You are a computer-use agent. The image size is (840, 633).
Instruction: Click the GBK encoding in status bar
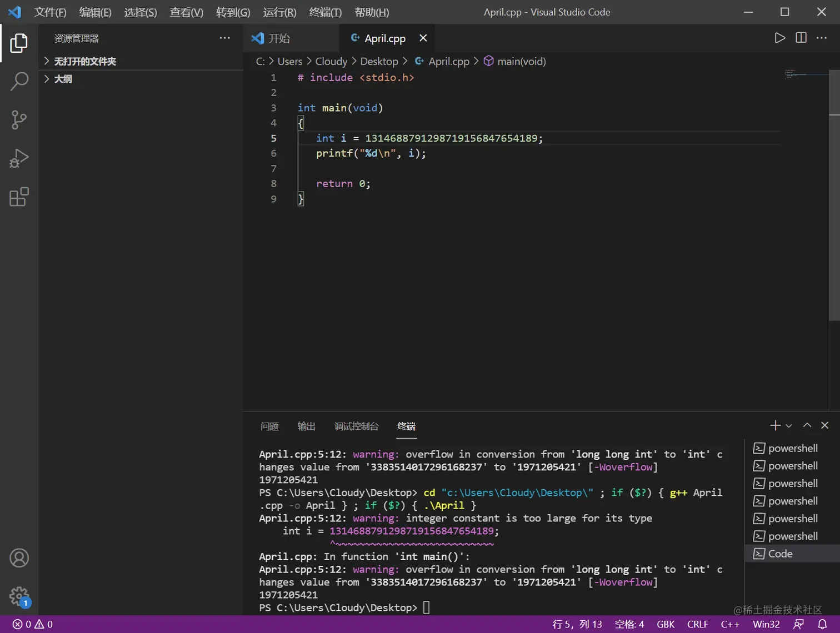click(665, 624)
